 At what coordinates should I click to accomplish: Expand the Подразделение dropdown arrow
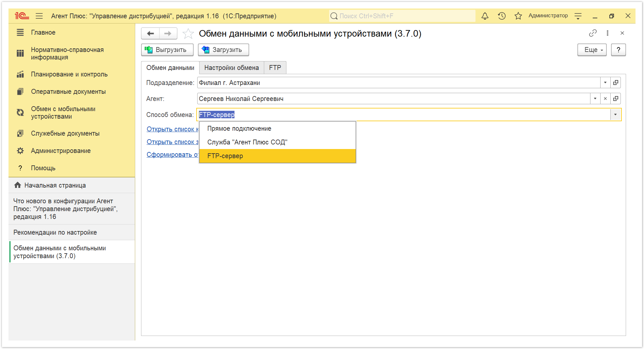605,83
